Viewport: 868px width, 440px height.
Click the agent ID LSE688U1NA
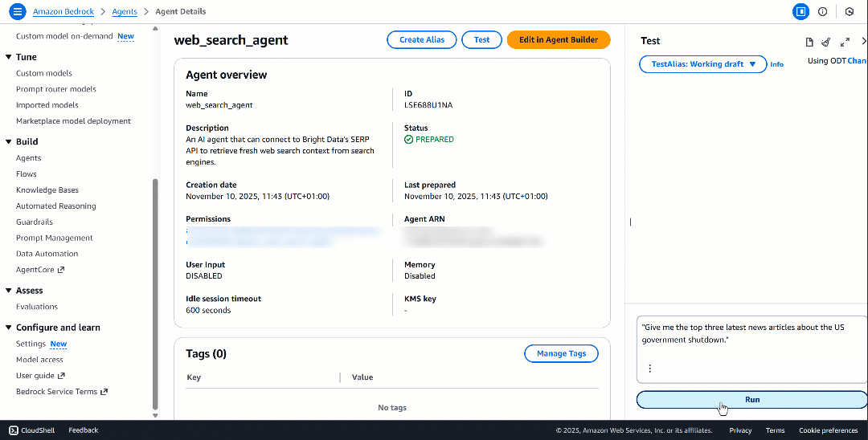click(x=428, y=105)
